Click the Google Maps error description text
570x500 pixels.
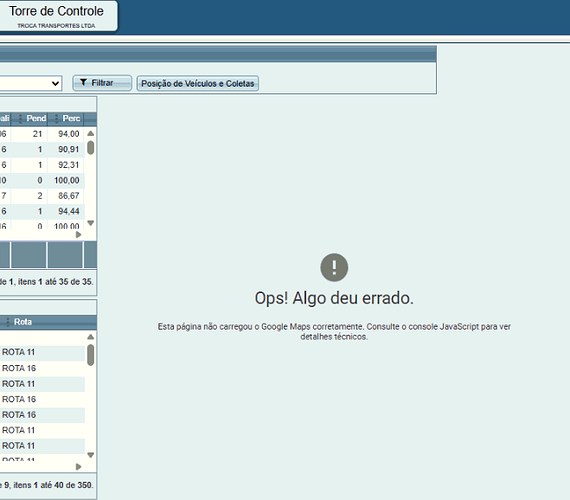334,331
